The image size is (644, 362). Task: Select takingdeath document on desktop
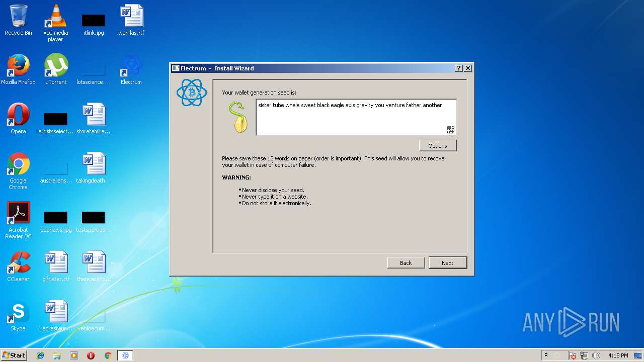[94, 168]
